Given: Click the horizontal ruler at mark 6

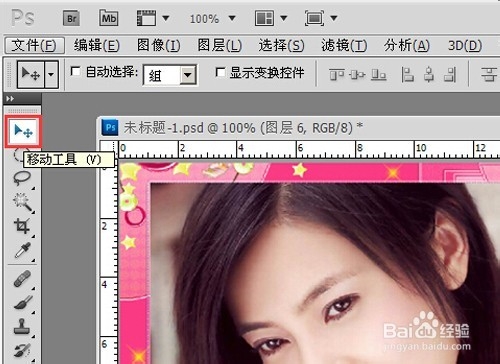Looking at the screenshot, I should (300, 147).
